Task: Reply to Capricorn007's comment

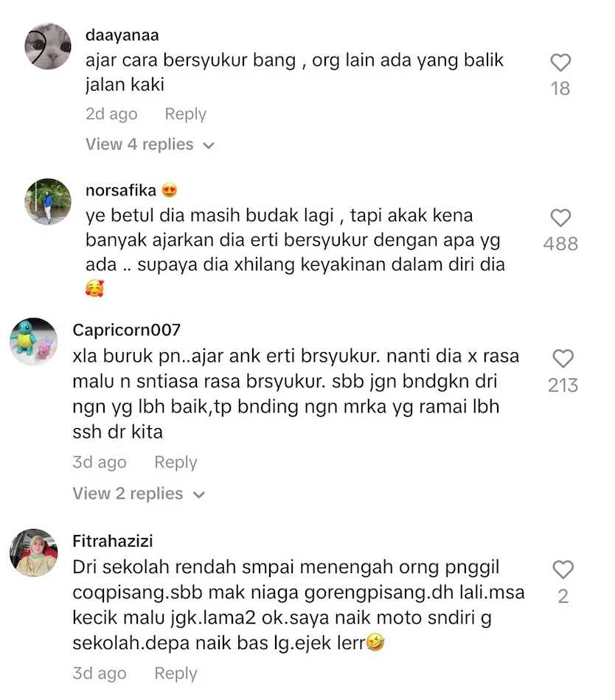Action: [176, 463]
